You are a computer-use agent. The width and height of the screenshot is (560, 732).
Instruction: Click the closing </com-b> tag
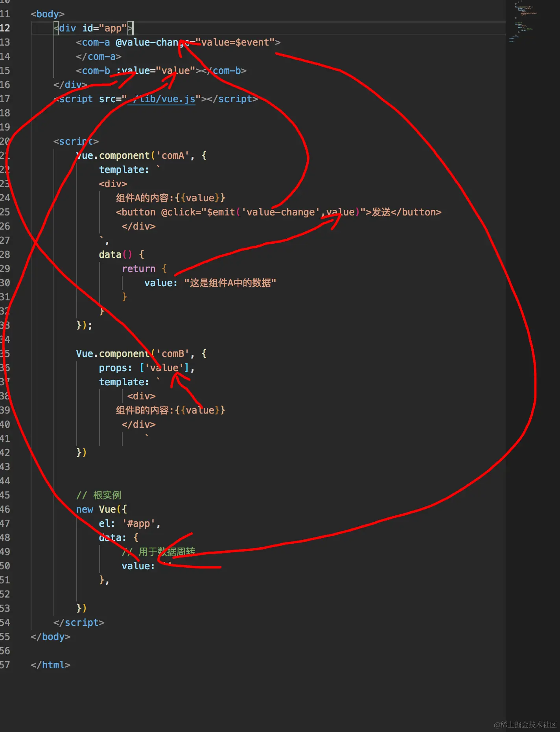[x=224, y=71]
